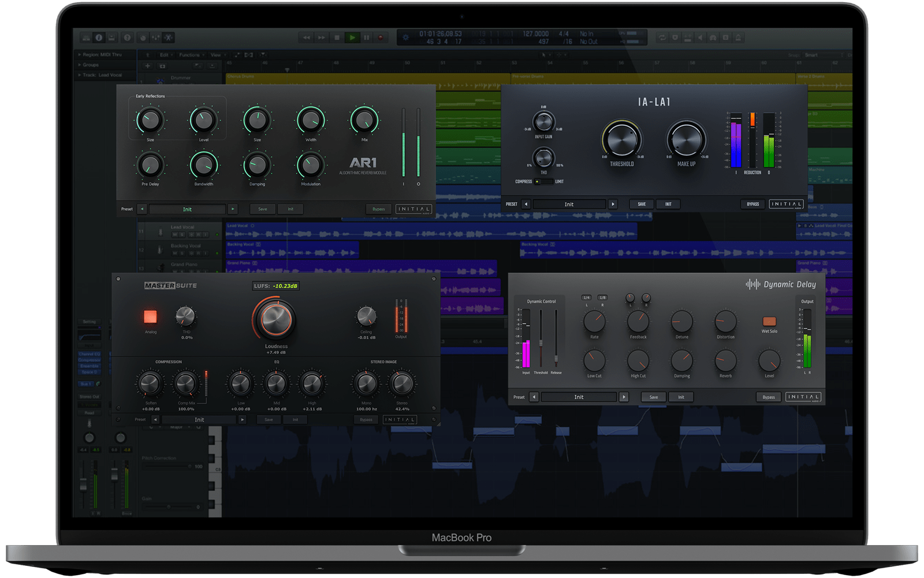Click Save in the AR1 window
The image size is (924, 578).
tap(263, 209)
